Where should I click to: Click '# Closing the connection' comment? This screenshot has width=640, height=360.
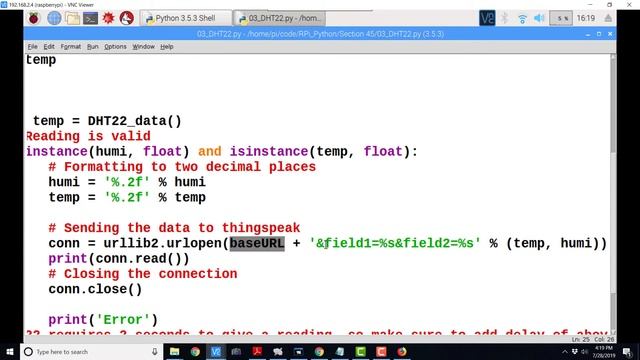(142, 274)
